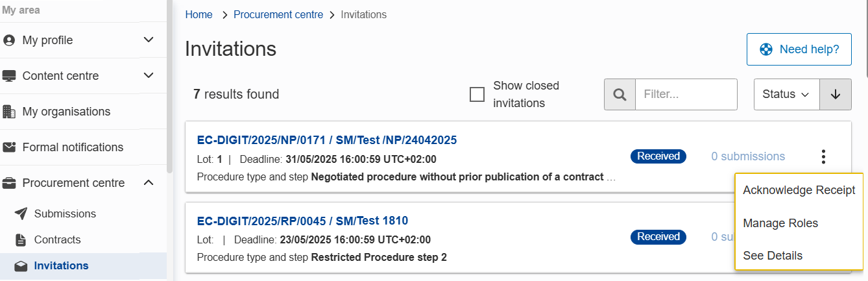Click the magnifier search icon beside Filter
The width and height of the screenshot is (868, 281).
pos(620,95)
